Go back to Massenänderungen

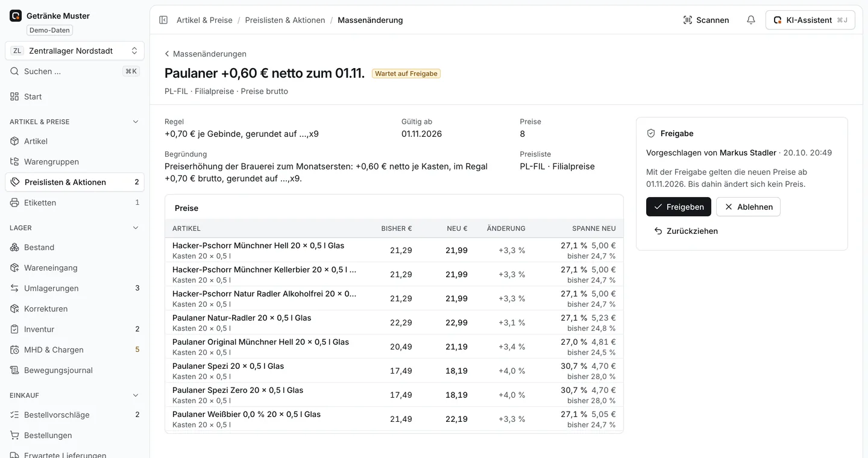pos(206,54)
